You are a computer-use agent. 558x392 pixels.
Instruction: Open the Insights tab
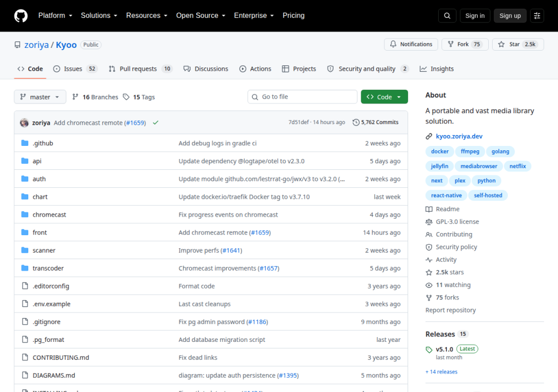click(436, 69)
